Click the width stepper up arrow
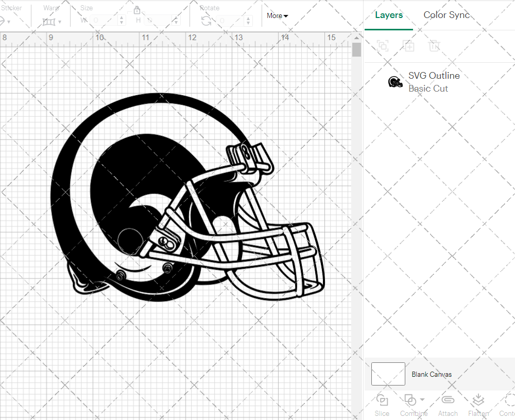 (x=122, y=17)
